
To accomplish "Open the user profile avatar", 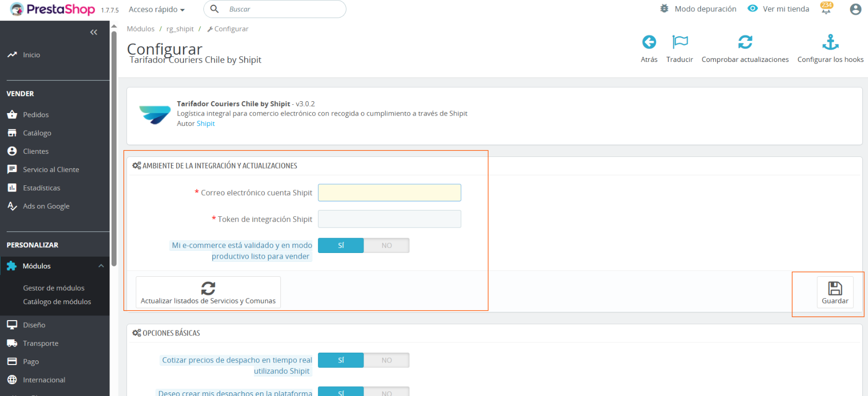I will (856, 9).
